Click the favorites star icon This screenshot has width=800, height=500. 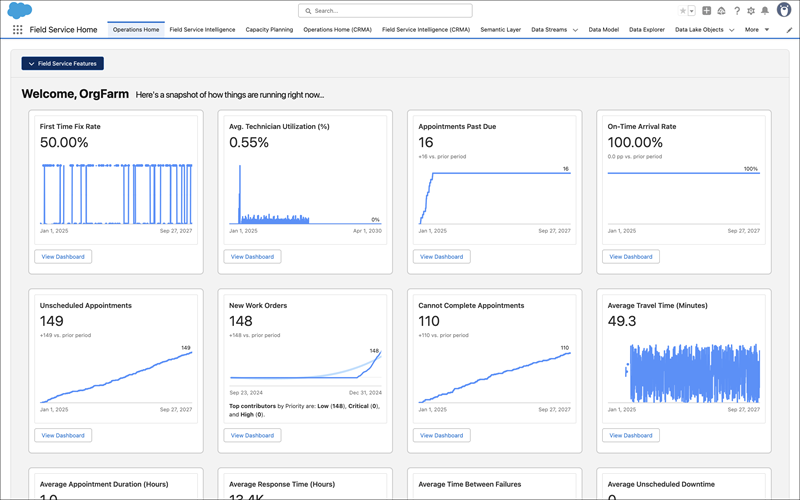point(683,10)
